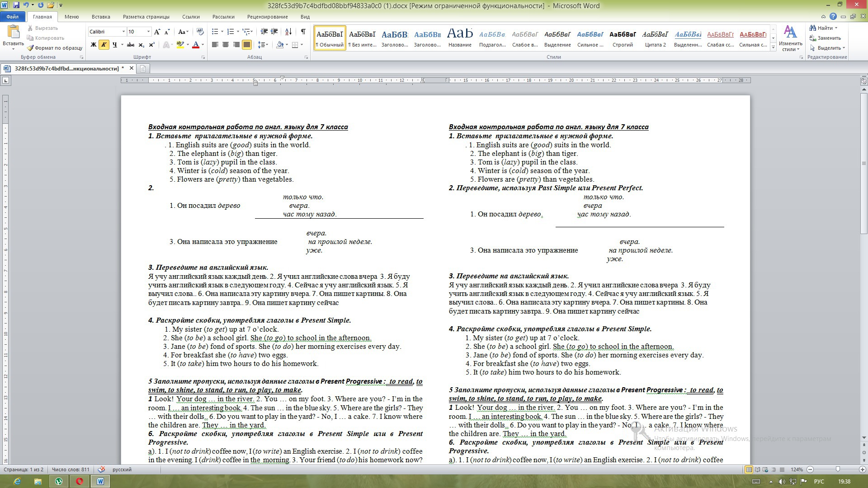Show paragraph marks with the ¶ button
Viewport: 868px width, 488px height.
tap(303, 32)
